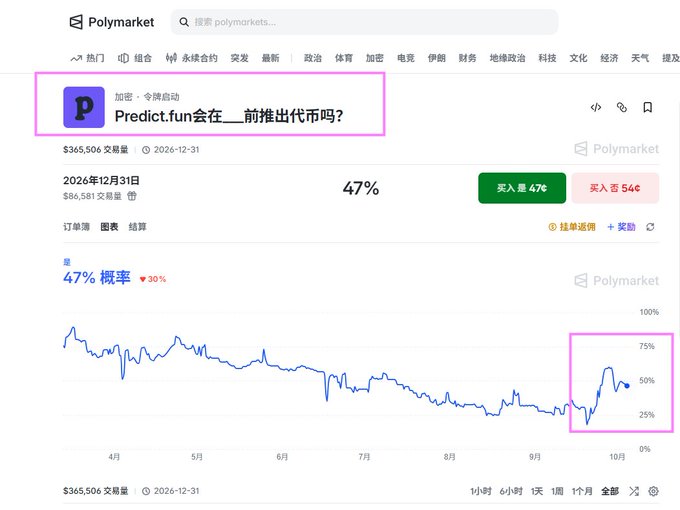The height and width of the screenshot is (510, 680).
Task: Click the Predict.fun market thumbnail
Action: click(x=84, y=107)
